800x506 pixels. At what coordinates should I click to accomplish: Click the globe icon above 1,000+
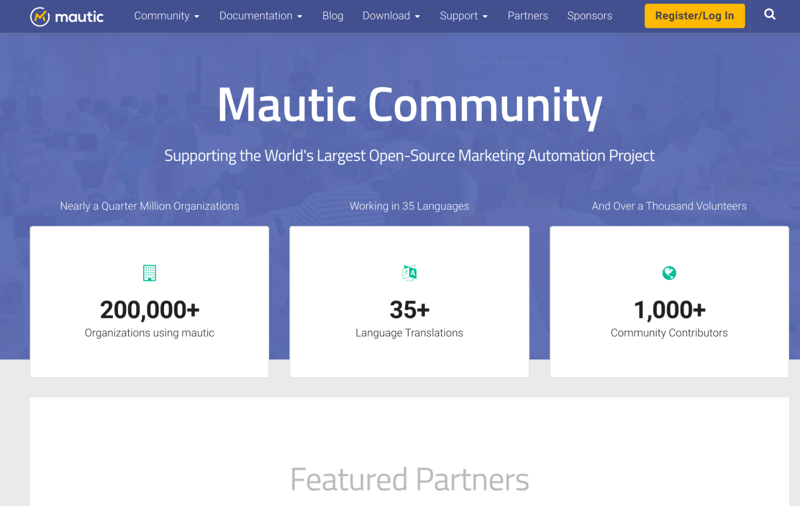pos(669,273)
